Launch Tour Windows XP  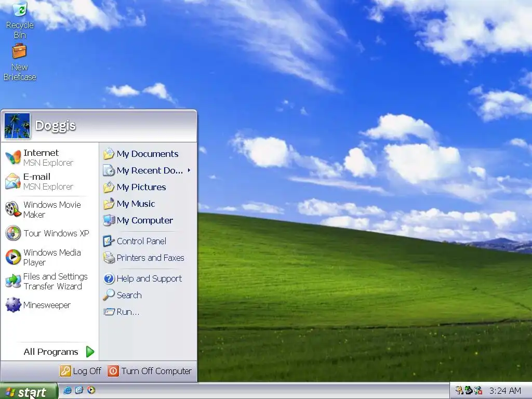[49, 233]
